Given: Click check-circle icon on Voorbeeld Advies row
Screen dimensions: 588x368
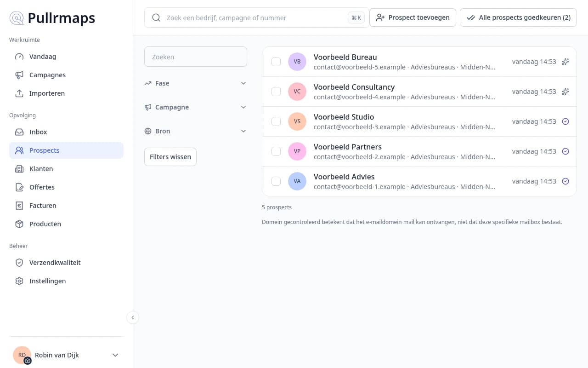Looking at the screenshot, I should tap(565, 181).
